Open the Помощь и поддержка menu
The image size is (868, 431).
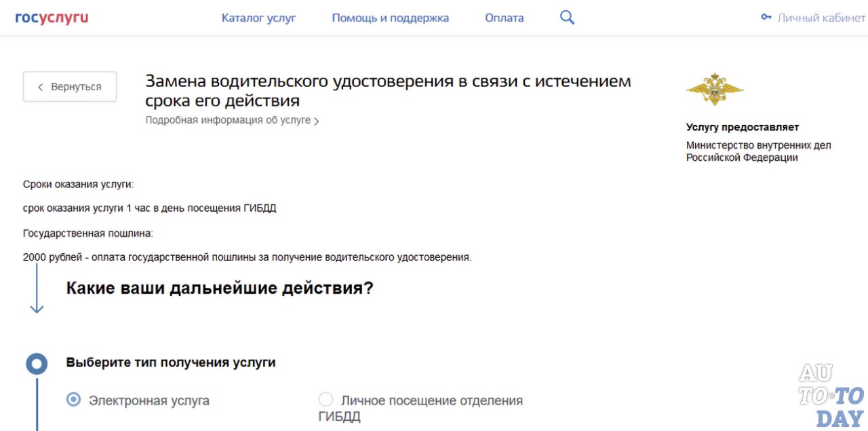click(390, 18)
